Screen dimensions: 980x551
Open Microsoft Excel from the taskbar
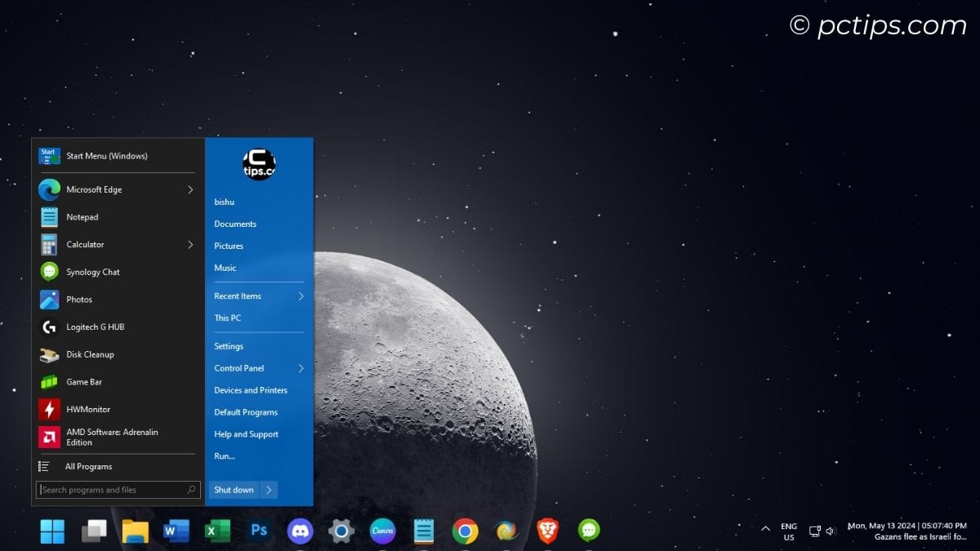(x=217, y=531)
